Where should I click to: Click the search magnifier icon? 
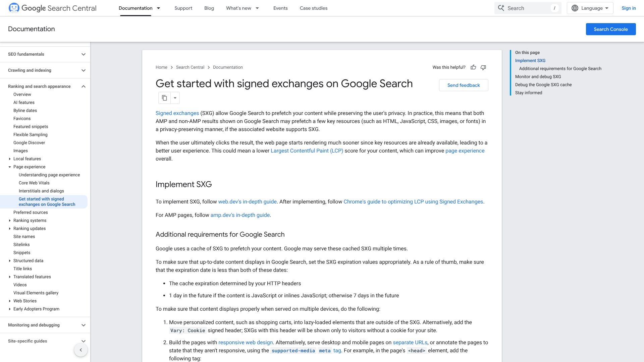(x=501, y=8)
